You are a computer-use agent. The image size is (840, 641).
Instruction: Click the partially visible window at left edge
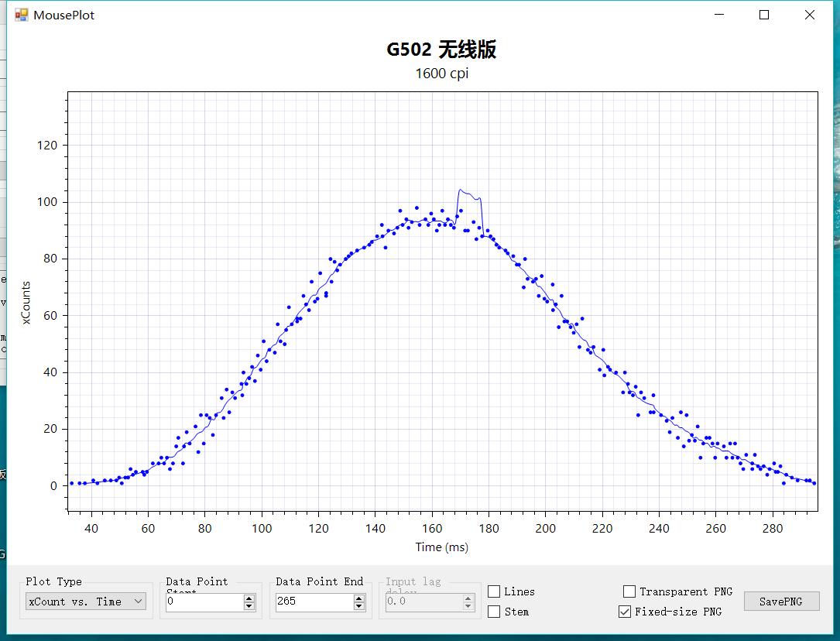[3, 310]
